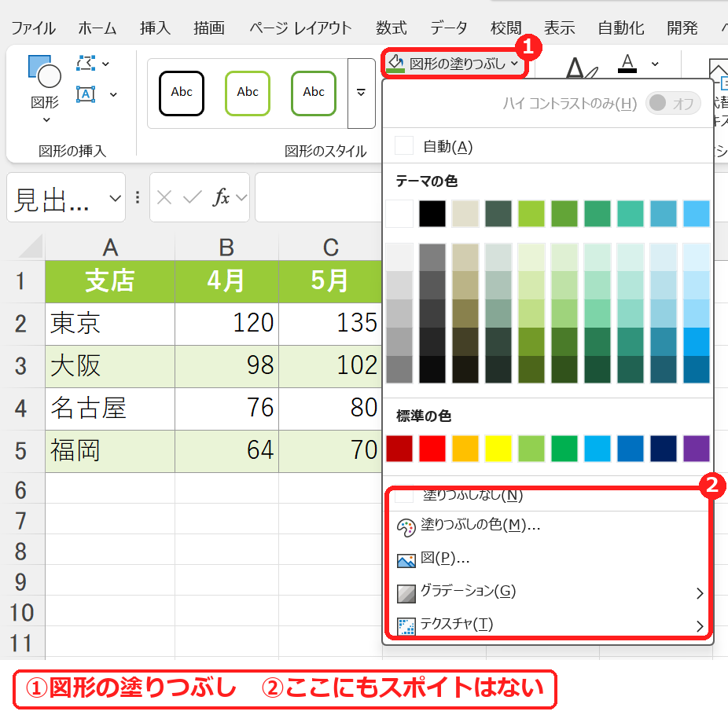
Task: Apply the black outline Abc shape style
Action: [x=182, y=93]
